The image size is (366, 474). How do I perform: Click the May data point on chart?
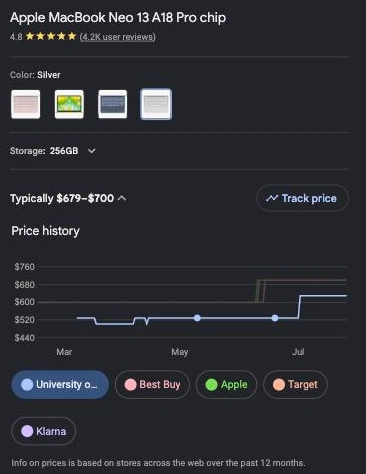pos(197,318)
